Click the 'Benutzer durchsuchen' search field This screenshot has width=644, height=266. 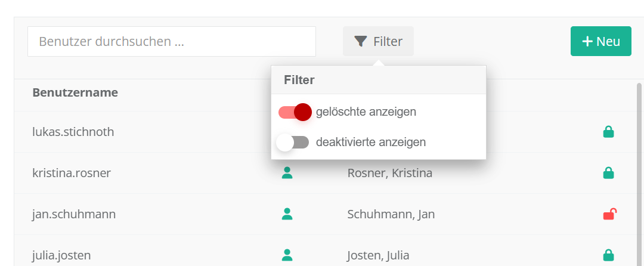tap(172, 41)
